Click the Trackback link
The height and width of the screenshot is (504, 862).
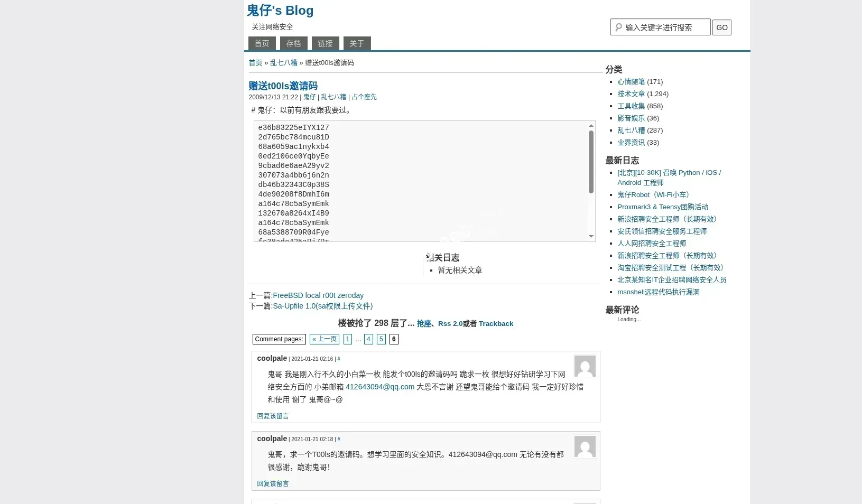[495, 324]
